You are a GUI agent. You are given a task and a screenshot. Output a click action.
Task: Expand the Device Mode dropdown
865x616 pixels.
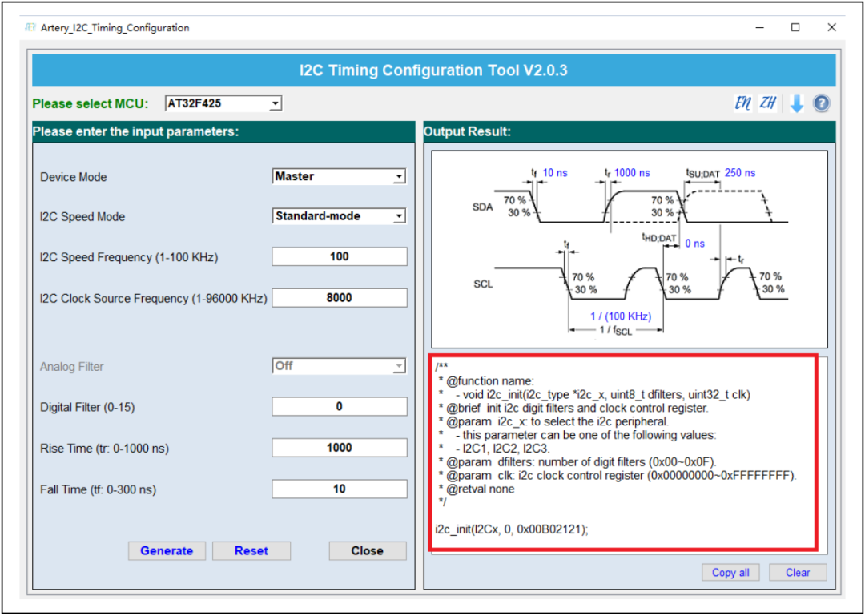pyautogui.click(x=339, y=177)
